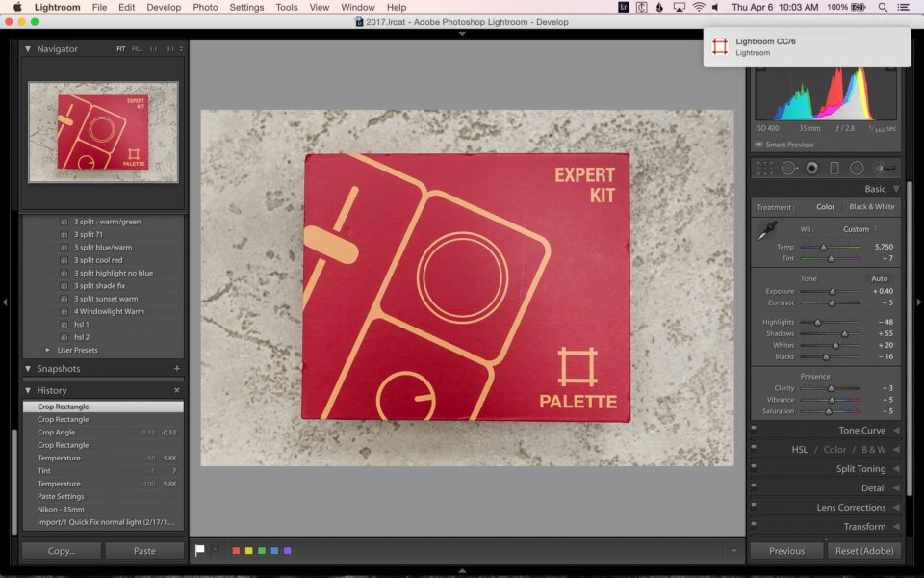Click Auto tone button

(879, 279)
